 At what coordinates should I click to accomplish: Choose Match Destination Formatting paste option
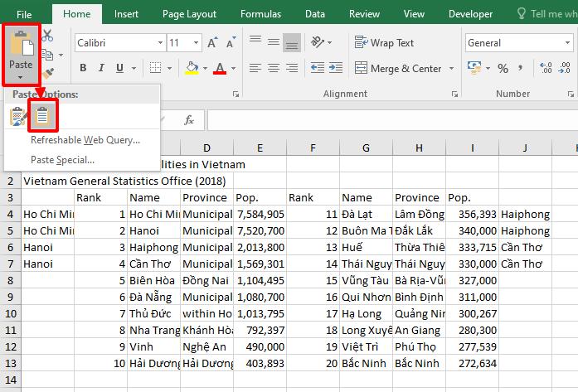coord(43,116)
